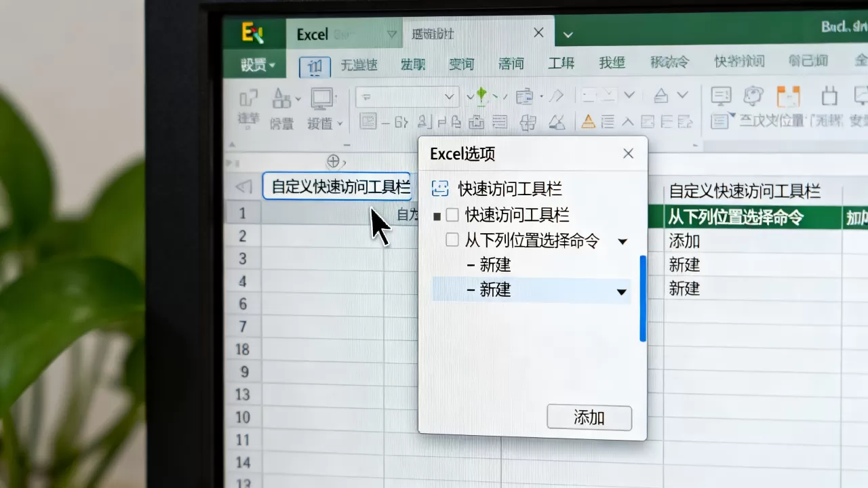Click the monitor icon above 设置 in ribbon
Screen dimensions: 868x488
click(323, 99)
